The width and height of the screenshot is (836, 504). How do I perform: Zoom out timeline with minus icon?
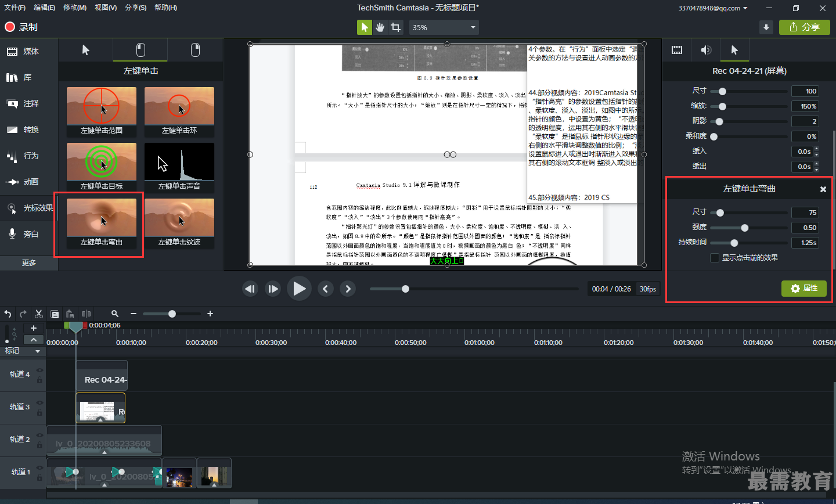tap(134, 314)
